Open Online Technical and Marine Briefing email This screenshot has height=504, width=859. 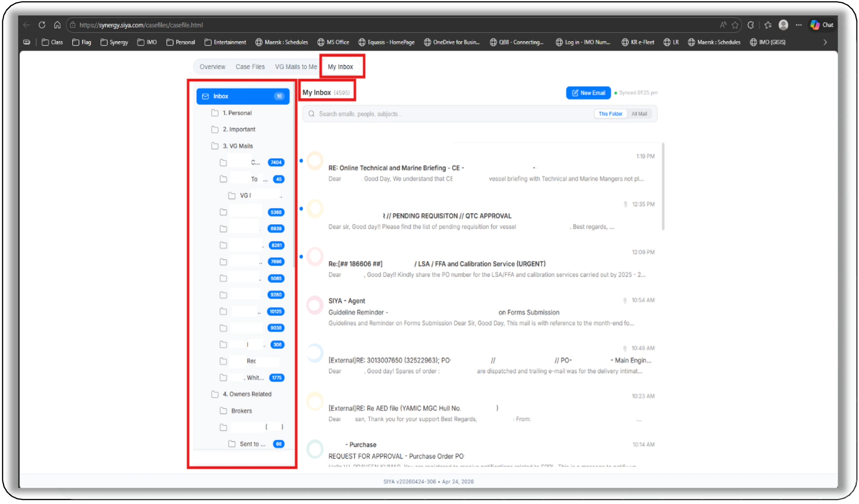[x=481, y=167]
